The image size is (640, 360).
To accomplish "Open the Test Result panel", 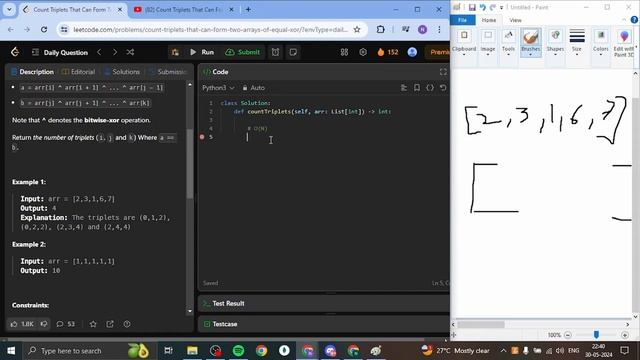I will (x=224, y=304).
